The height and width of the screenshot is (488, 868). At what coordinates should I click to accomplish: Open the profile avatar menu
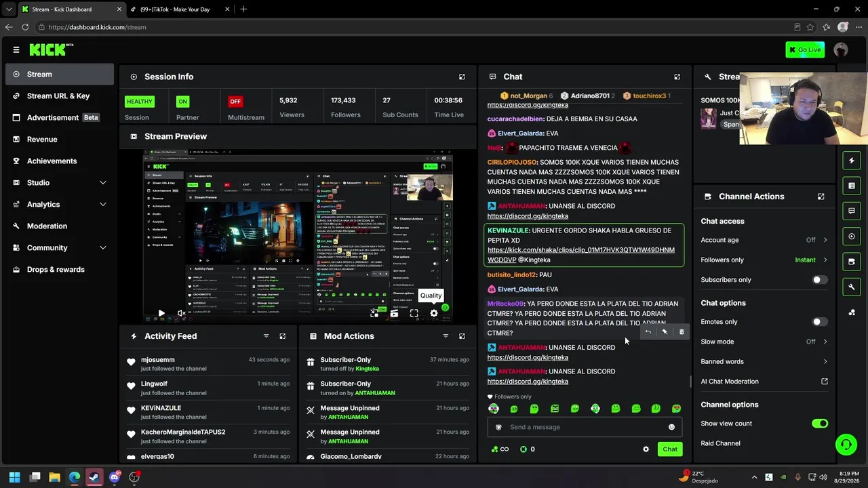coord(841,49)
